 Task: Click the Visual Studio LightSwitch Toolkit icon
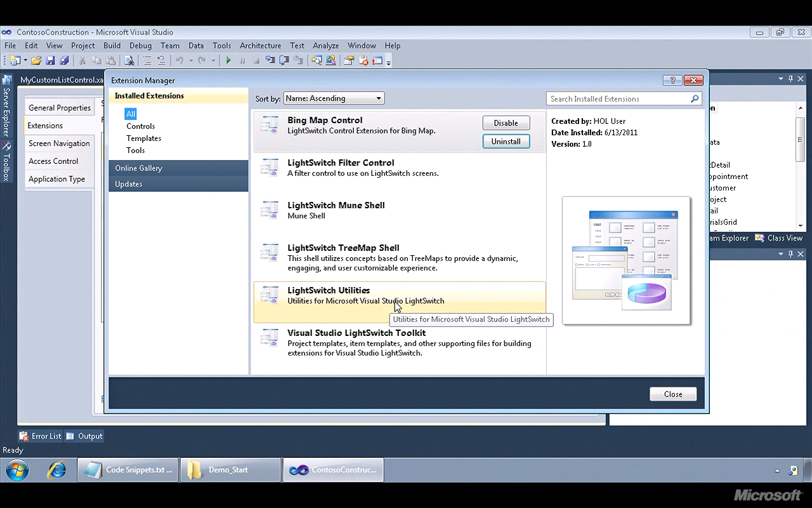click(270, 337)
